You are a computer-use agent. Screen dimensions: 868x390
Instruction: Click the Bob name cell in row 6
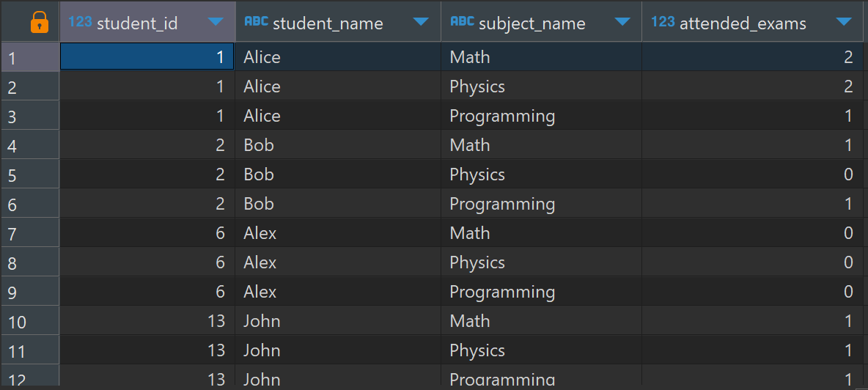tap(338, 204)
